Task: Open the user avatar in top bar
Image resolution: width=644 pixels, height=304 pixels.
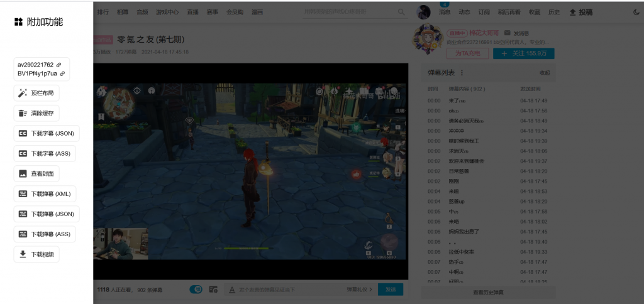Action: click(x=423, y=13)
